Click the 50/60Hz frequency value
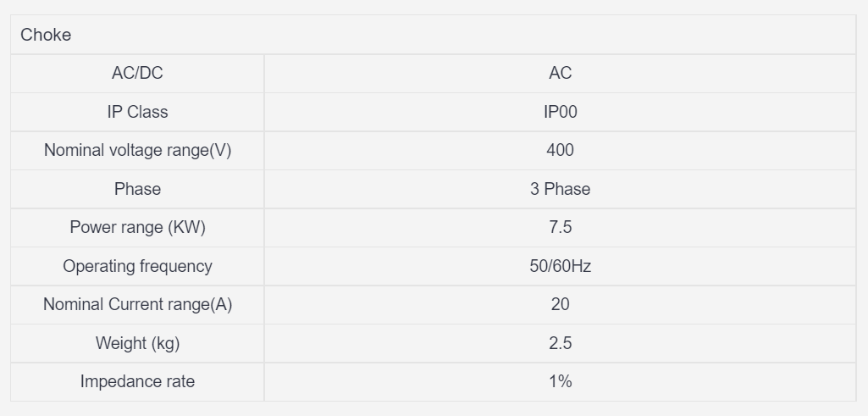This screenshot has width=868, height=416. (560, 266)
